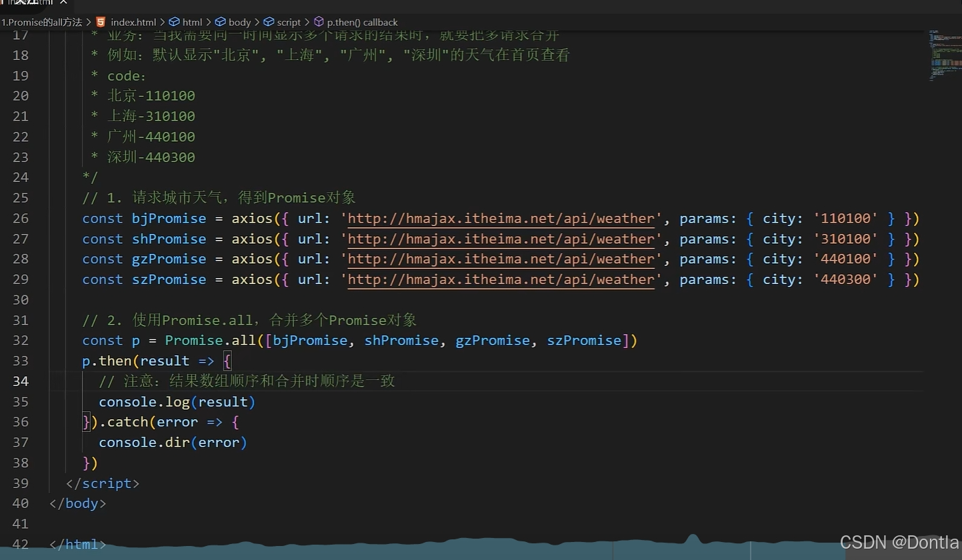962x560 pixels.
Task: Click line number 39 in the gutter
Action: (x=21, y=483)
